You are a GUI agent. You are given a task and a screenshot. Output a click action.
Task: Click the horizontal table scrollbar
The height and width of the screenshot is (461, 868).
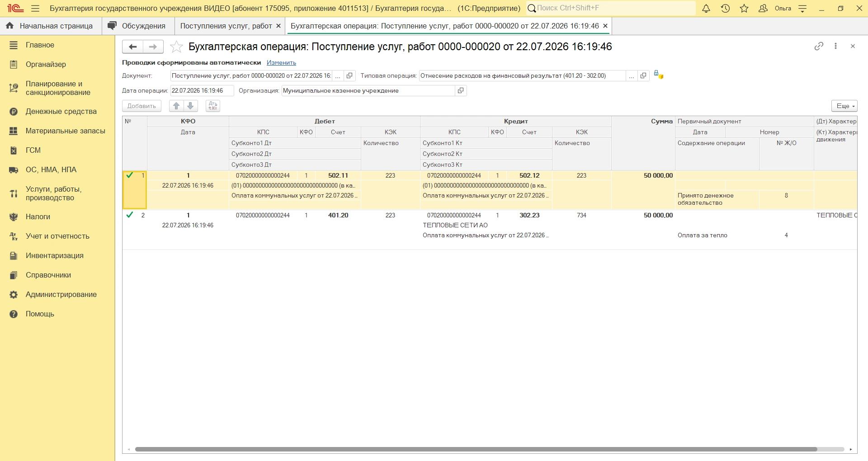pos(476,449)
